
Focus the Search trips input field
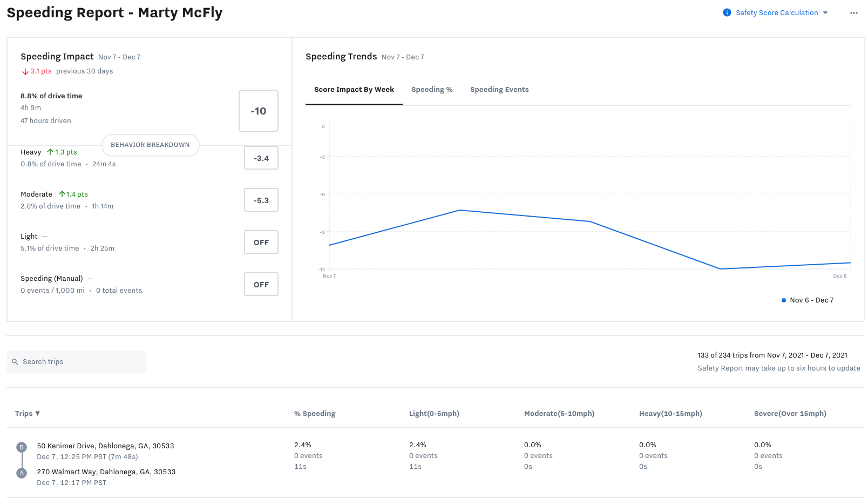tap(81, 362)
